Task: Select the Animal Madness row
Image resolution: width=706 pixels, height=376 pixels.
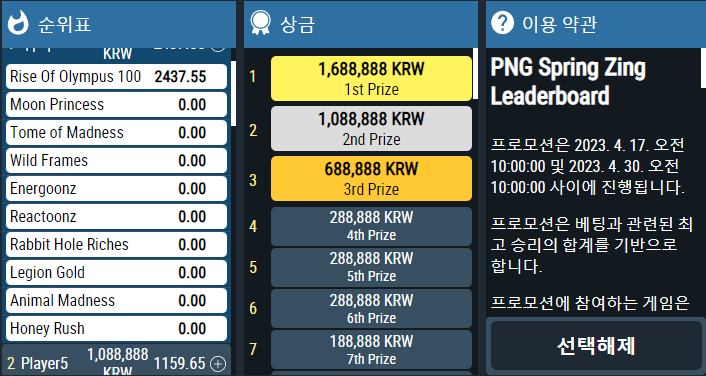Action: [x=116, y=300]
